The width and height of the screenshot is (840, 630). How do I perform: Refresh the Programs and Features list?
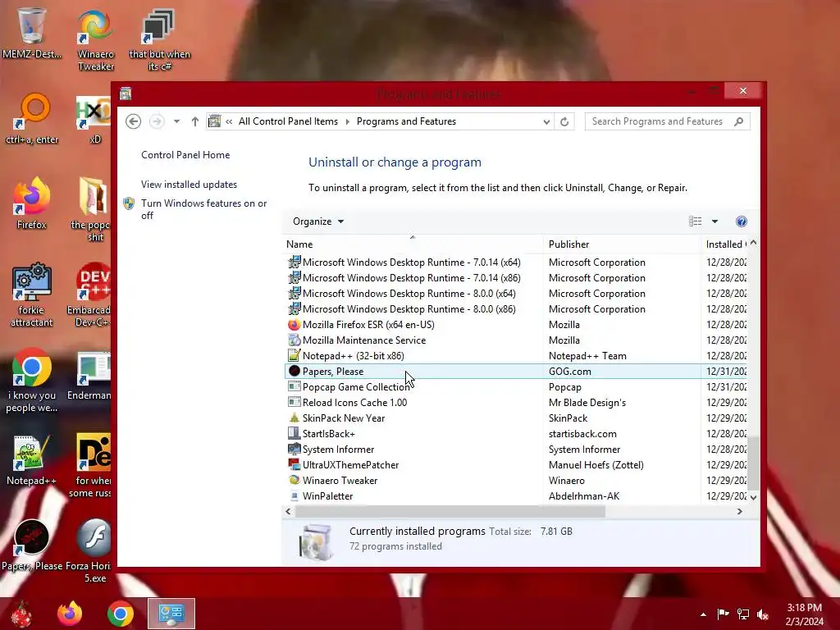564,121
